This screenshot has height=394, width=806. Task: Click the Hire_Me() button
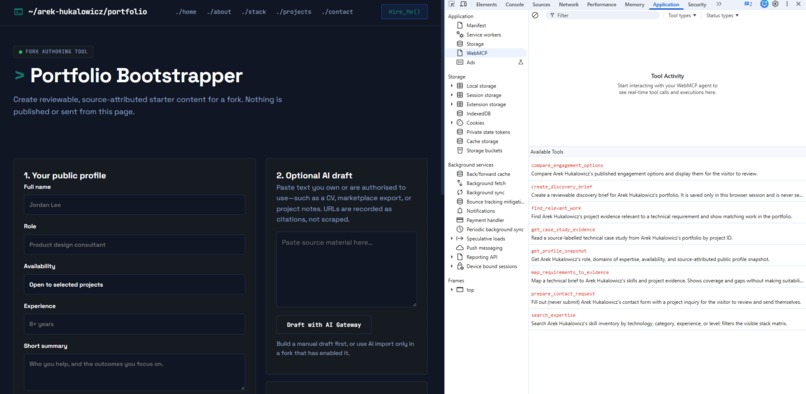[404, 12]
